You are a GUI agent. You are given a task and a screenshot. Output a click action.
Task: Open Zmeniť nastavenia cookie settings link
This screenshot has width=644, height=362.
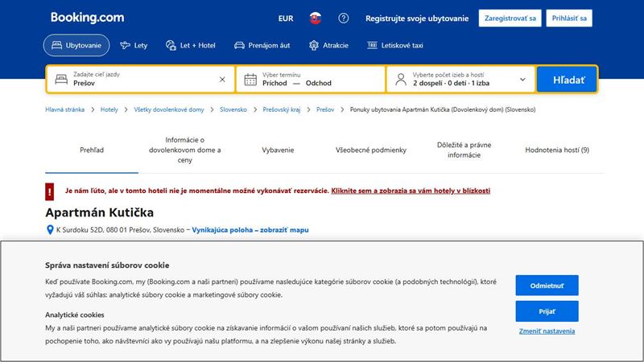547,331
